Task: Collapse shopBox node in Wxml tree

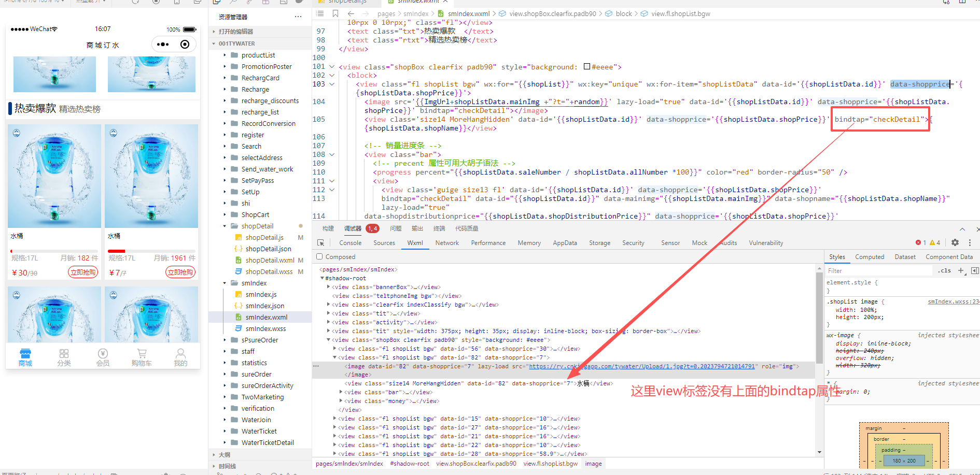Action: coord(328,340)
